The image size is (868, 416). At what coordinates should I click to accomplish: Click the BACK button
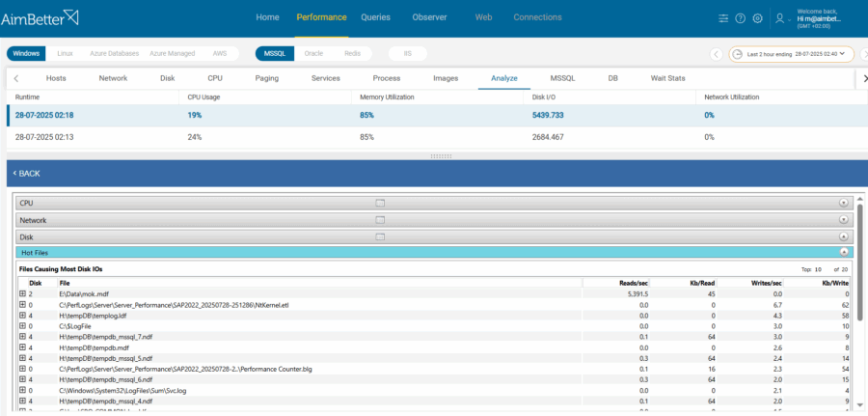click(x=27, y=174)
